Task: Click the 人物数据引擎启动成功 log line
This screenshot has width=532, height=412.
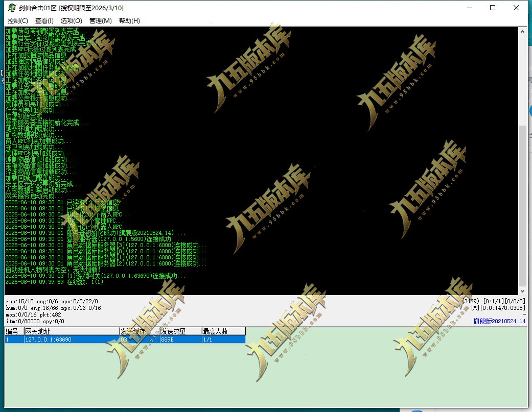Action: (x=40, y=190)
